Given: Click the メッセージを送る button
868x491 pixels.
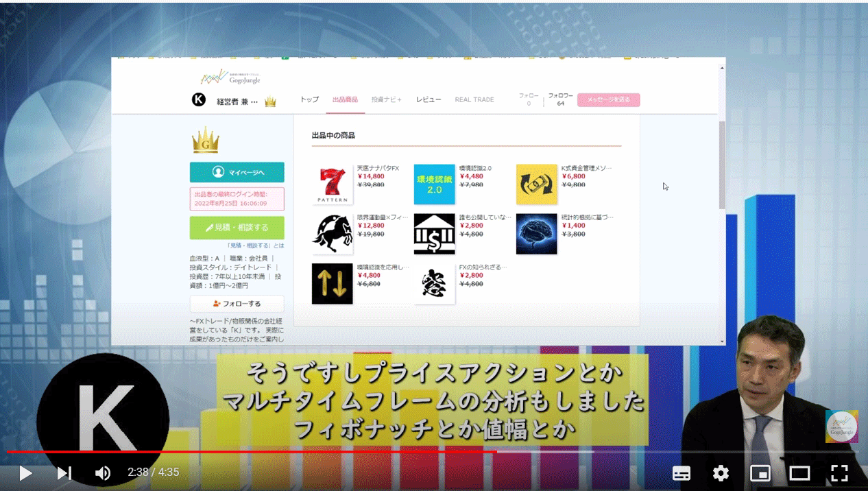Looking at the screenshot, I should [608, 100].
